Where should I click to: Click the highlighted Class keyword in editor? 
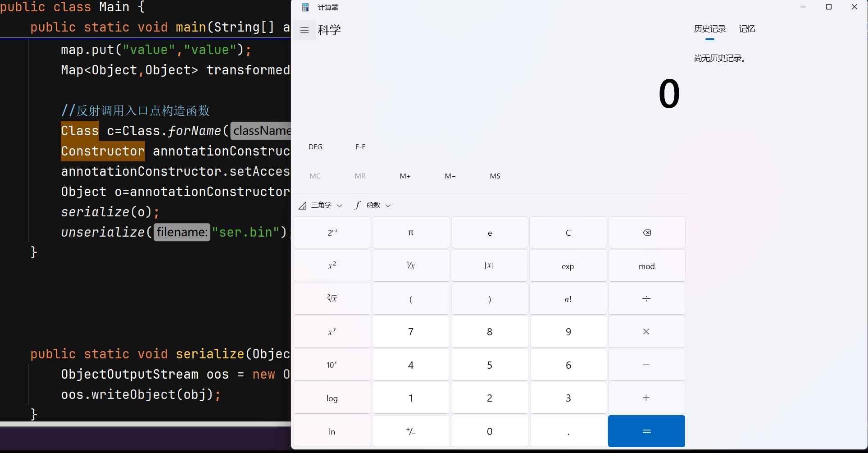click(80, 131)
